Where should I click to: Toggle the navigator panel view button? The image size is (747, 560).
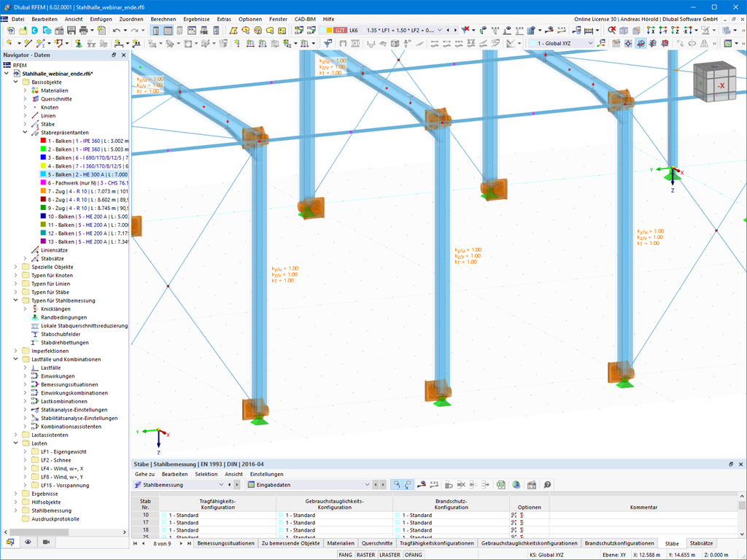[156, 31]
